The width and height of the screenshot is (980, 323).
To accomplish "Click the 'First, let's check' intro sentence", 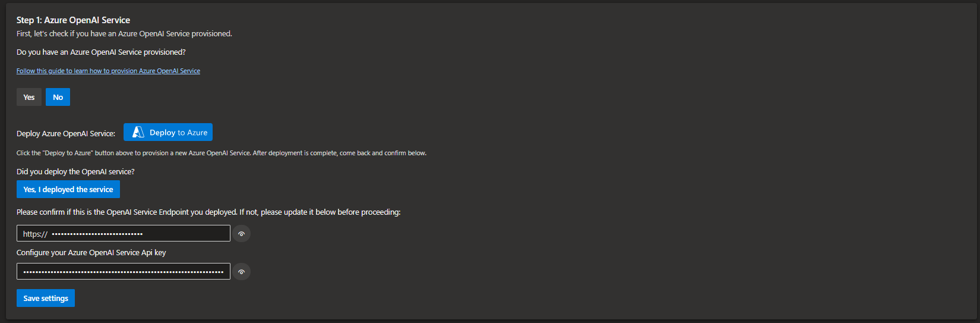I will click(x=124, y=34).
